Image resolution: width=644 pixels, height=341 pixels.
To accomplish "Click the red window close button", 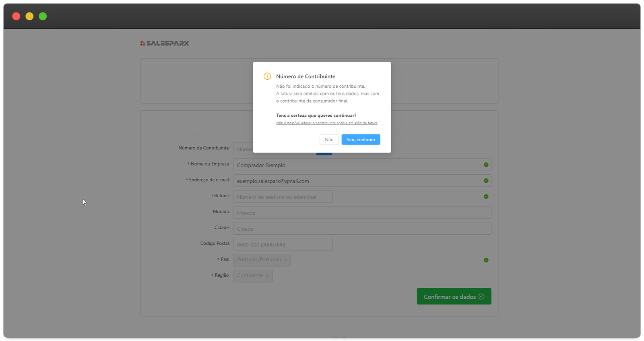I will click(x=16, y=16).
